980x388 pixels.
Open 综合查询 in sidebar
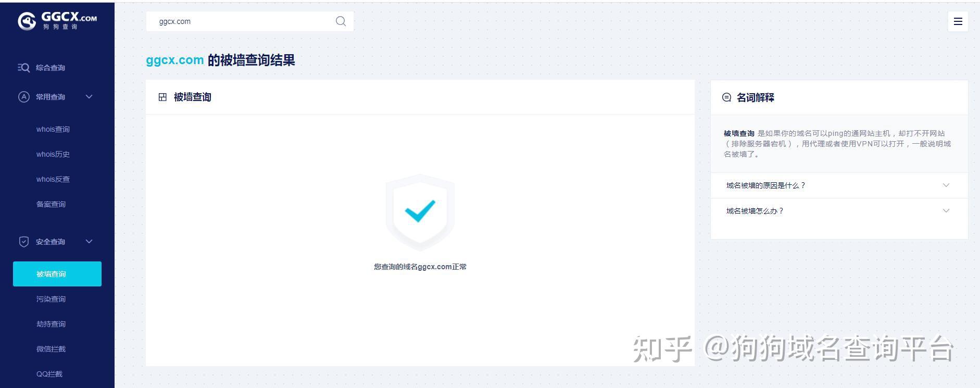coord(50,68)
